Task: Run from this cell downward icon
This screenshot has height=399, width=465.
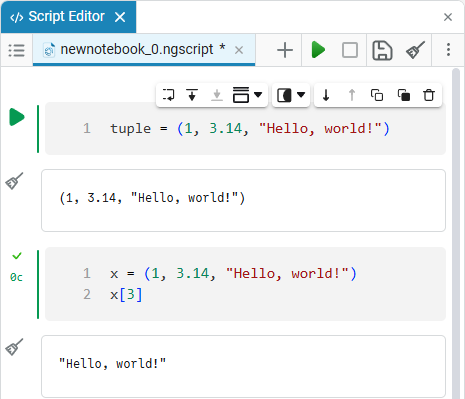Action: click(192, 95)
